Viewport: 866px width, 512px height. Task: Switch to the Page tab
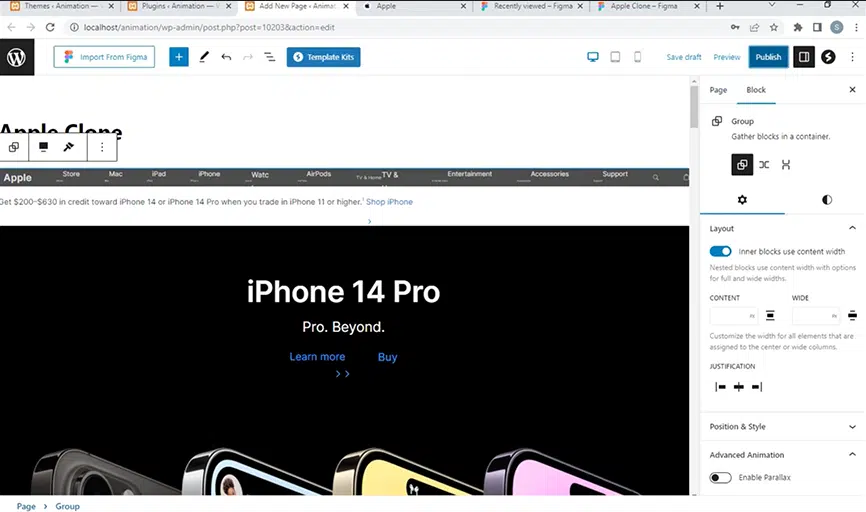point(718,89)
